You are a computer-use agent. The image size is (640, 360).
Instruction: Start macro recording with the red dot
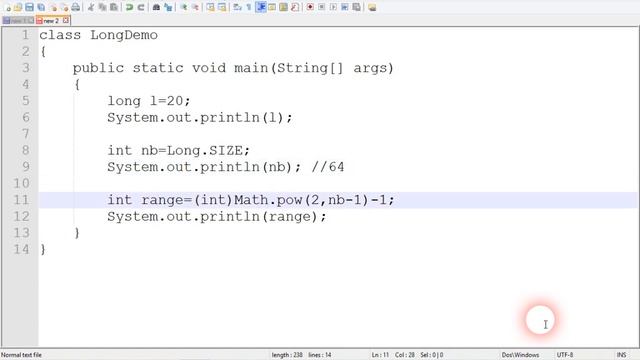[310, 7]
